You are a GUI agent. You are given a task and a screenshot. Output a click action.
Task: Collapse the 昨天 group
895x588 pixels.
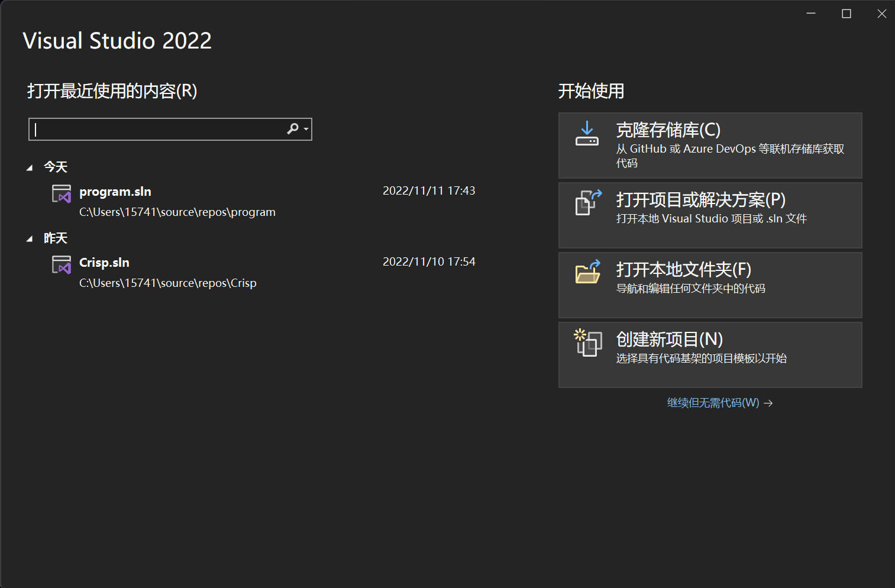click(x=30, y=239)
